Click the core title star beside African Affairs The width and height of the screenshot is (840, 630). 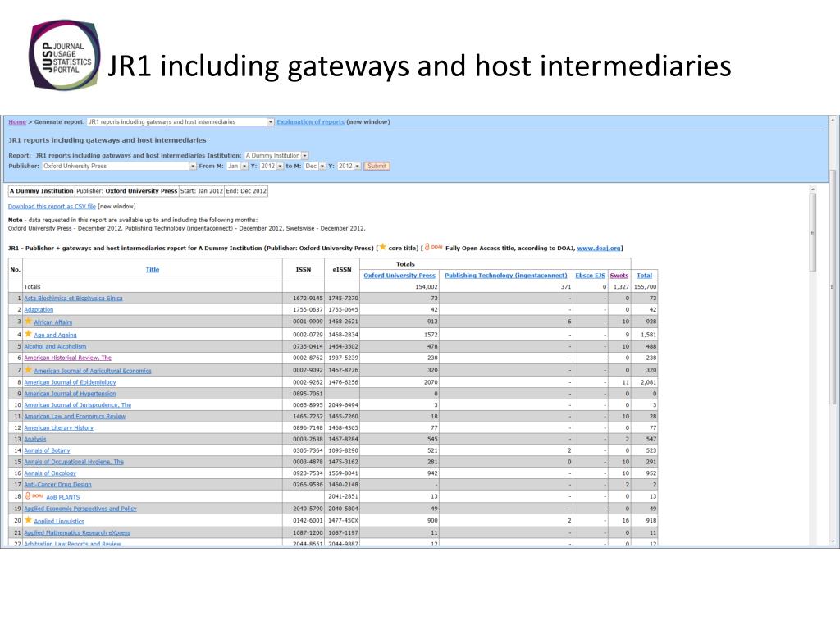29,322
